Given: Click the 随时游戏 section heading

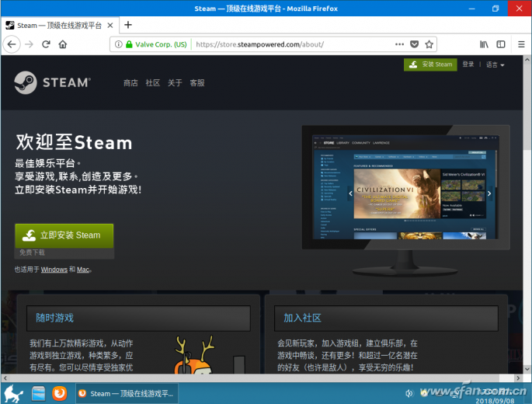Looking at the screenshot, I should point(54,318).
